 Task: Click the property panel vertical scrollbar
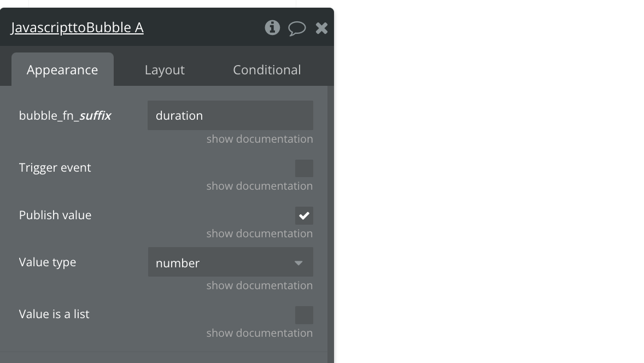click(331, 224)
